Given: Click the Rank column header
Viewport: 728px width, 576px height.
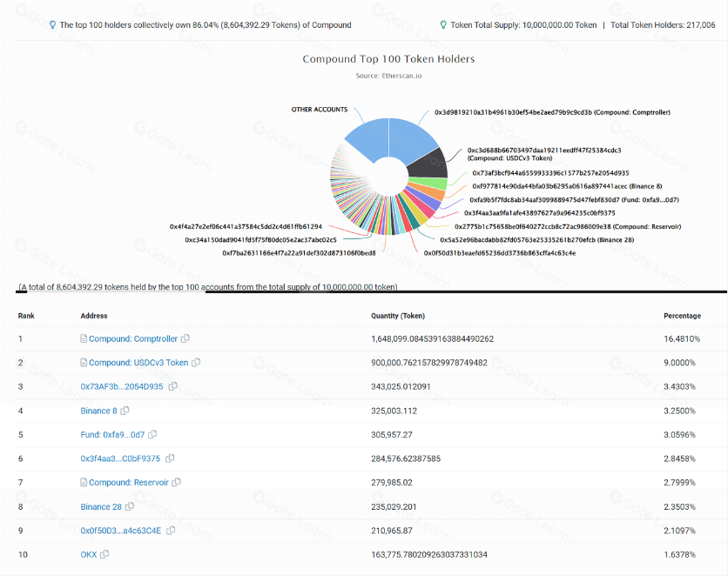Looking at the screenshot, I should tap(26, 316).
